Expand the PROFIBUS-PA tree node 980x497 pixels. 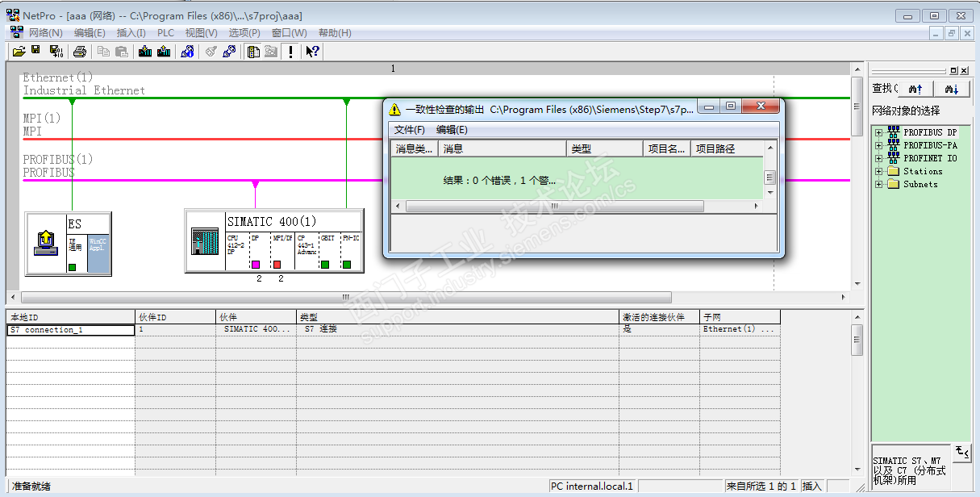[878, 145]
